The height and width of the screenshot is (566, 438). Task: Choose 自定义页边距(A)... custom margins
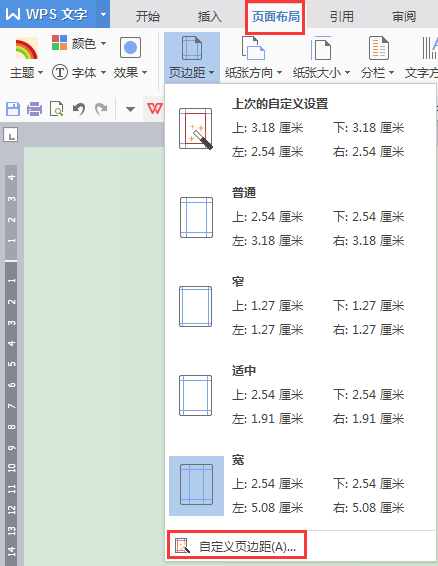pyautogui.click(x=237, y=546)
